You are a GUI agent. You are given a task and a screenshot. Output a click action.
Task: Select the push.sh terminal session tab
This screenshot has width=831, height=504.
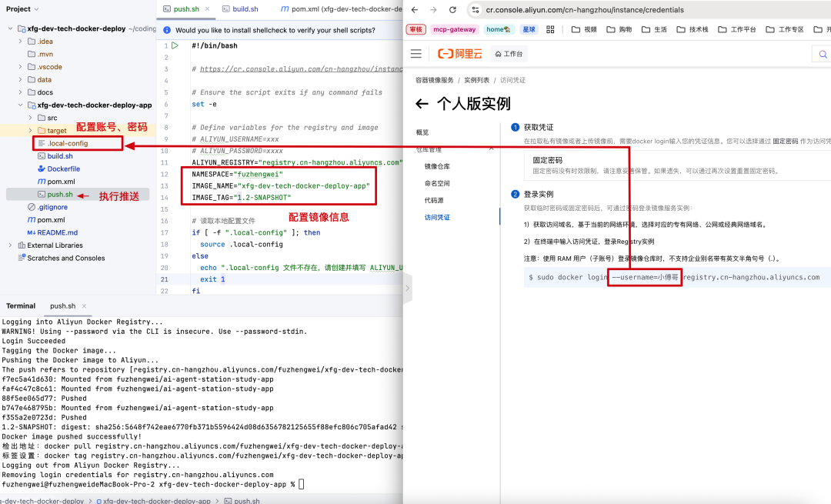[x=62, y=305]
